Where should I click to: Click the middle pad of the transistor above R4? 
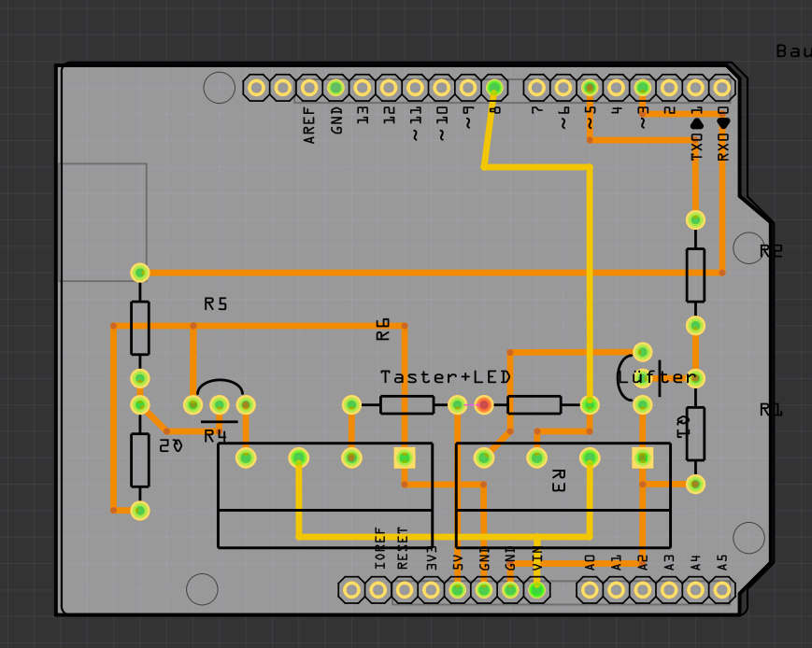[220, 404]
